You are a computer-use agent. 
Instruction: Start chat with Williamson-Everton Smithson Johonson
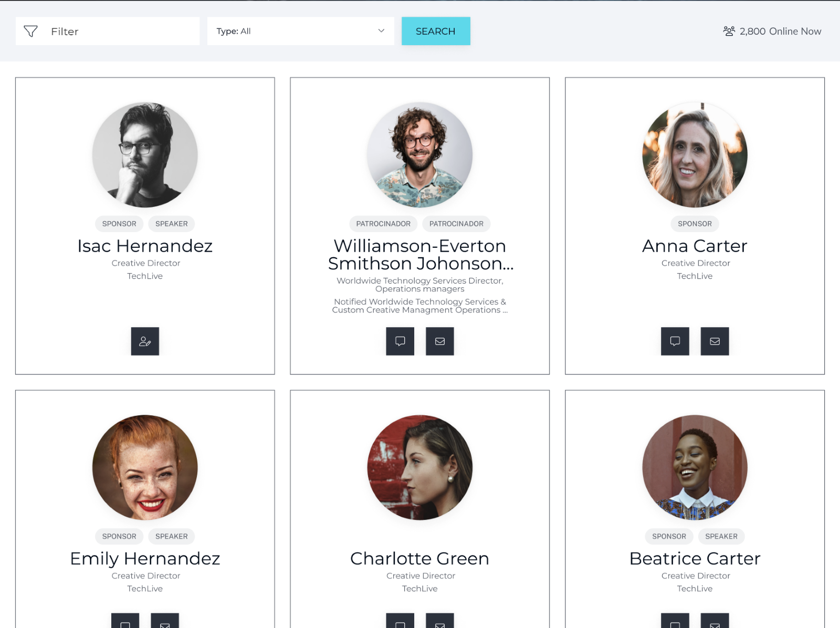(x=400, y=341)
